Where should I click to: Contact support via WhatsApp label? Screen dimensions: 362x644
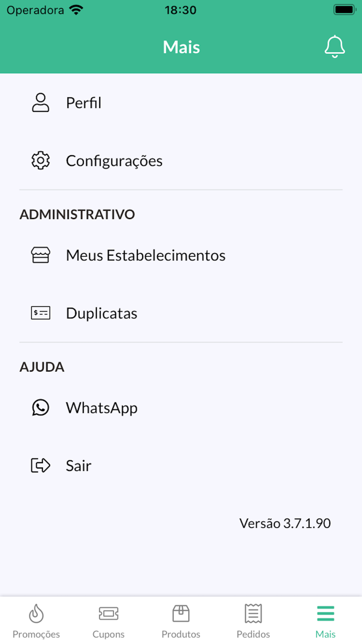tap(102, 408)
